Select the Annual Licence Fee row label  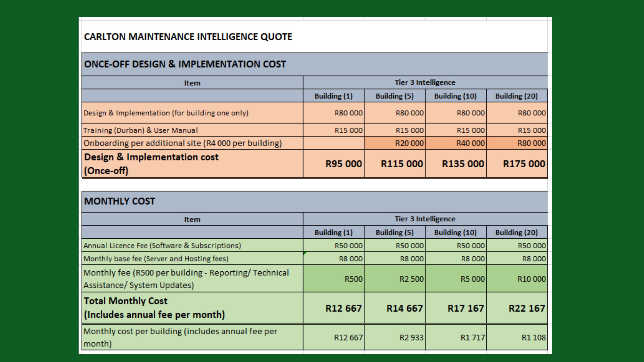(162, 246)
